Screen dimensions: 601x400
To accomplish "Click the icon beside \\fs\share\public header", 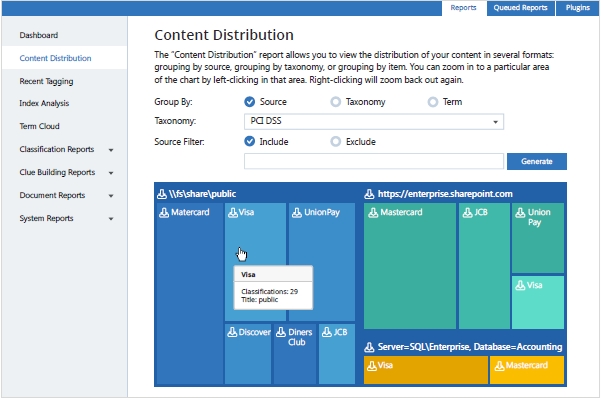I will coord(162,193).
